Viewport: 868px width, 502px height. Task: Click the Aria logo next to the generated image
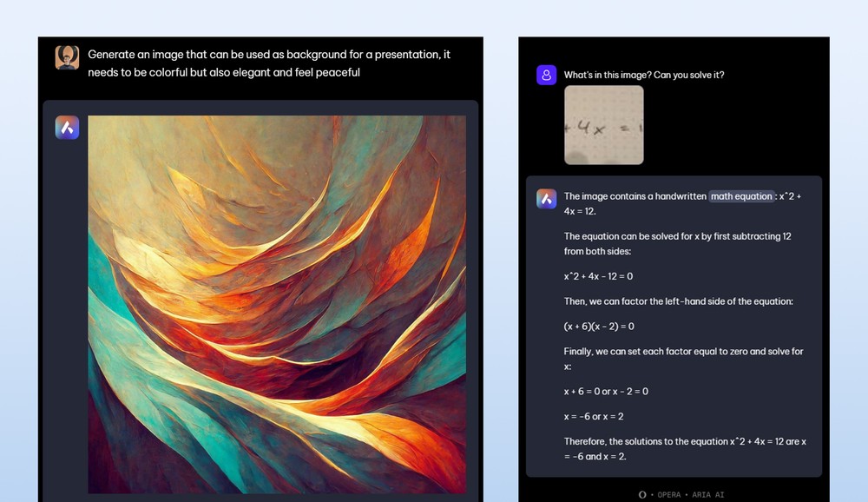coord(67,128)
